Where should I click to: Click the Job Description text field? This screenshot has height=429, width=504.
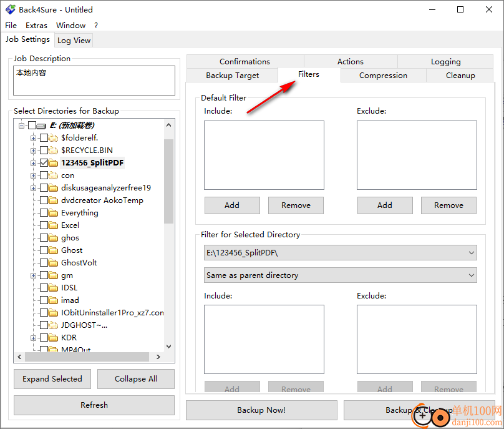coord(94,81)
